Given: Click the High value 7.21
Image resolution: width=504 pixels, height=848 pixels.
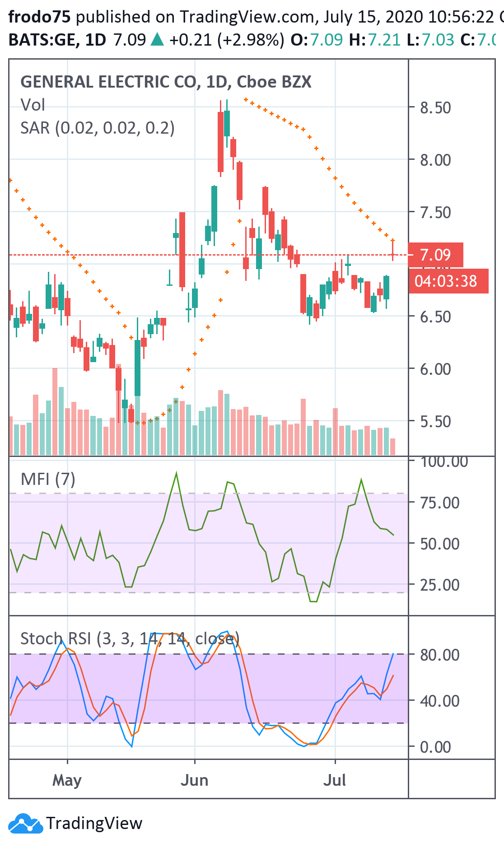Looking at the screenshot, I should pos(384,40).
